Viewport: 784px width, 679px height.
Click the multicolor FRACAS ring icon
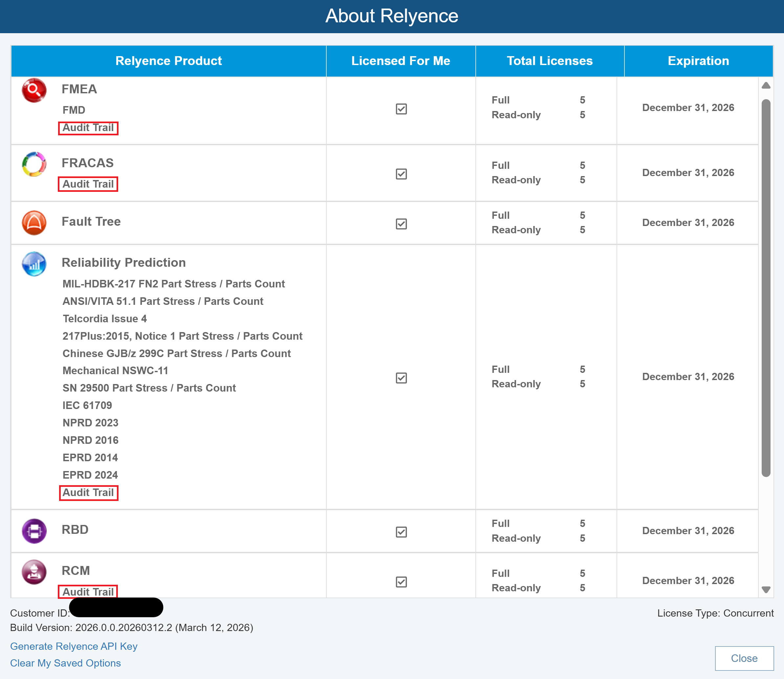(x=34, y=164)
